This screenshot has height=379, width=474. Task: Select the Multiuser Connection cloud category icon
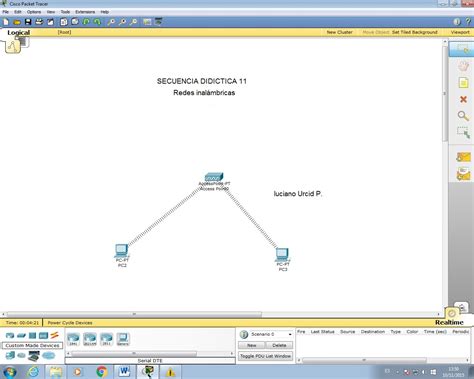(49, 356)
